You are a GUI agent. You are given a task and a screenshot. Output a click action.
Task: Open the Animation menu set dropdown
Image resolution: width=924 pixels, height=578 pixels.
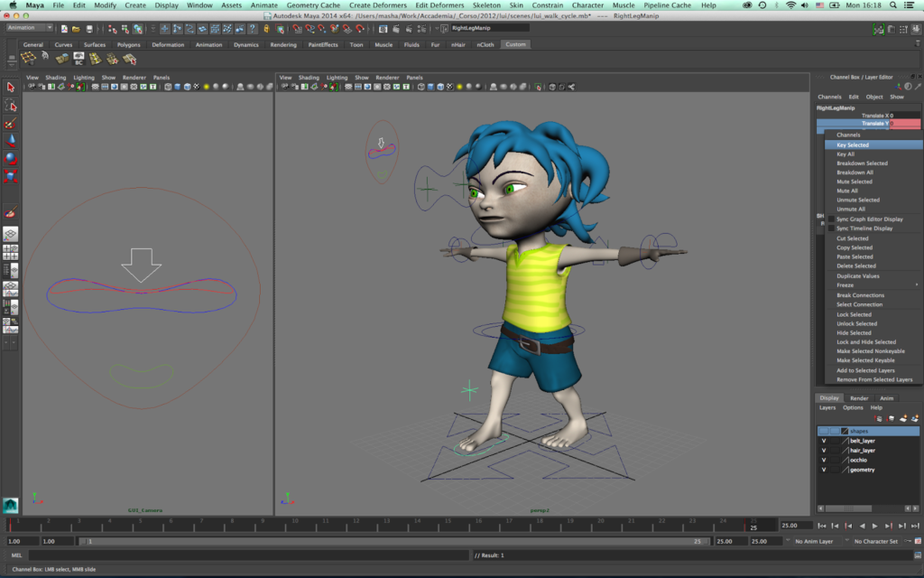pyautogui.click(x=29, y=28)
